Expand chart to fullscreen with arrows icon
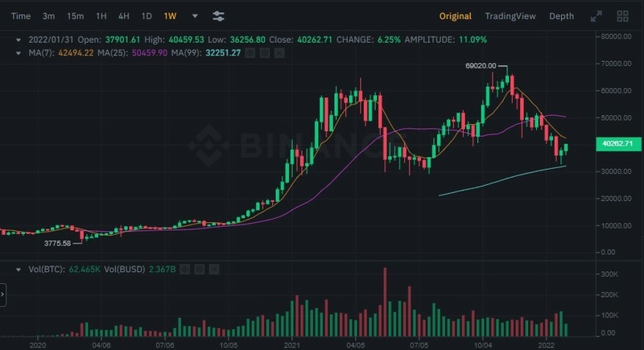This screenshot has width=644, height=350. coord(596,16)
